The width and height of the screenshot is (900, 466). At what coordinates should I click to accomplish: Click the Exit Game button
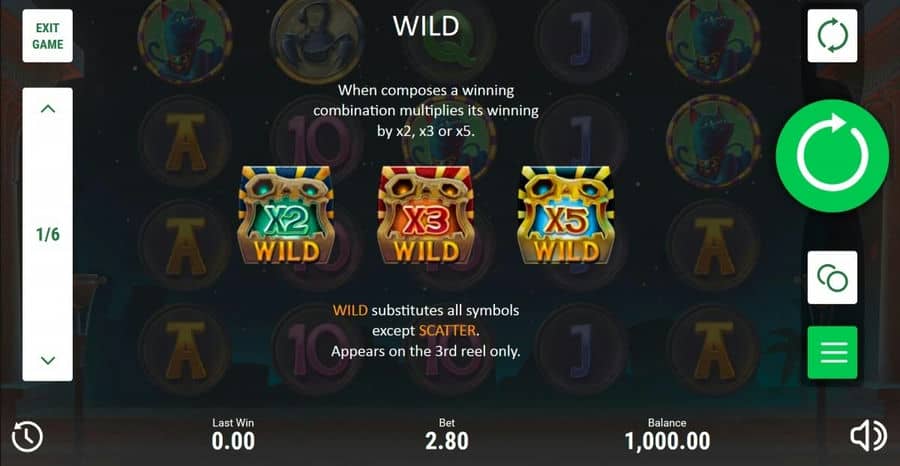pos(48,36)
